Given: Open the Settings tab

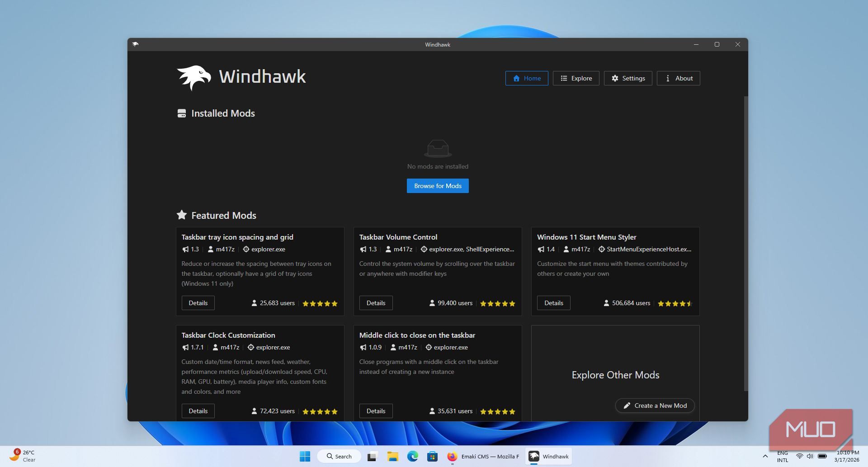Looking at the screenshot, I should (628, 78).
